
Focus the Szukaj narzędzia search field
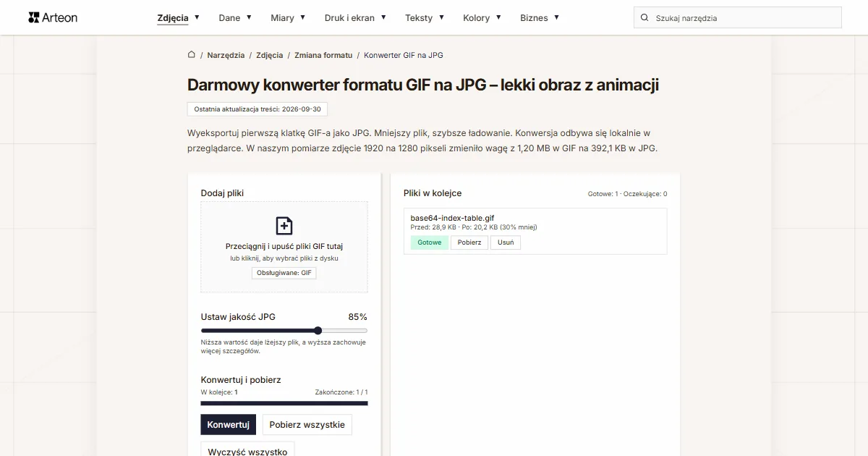738,18
